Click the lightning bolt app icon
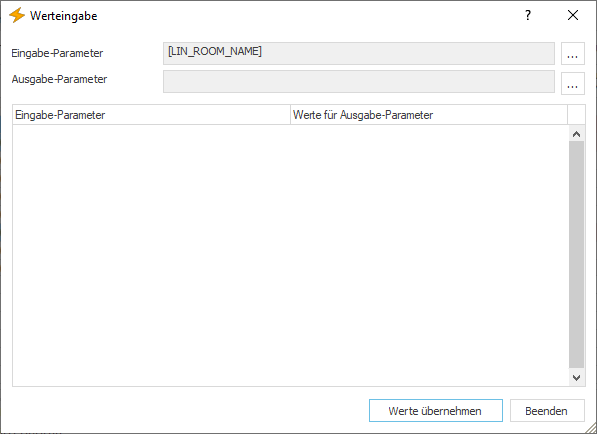Image resolution: width=597 pixels, height=434 pixels. (17, 16)
